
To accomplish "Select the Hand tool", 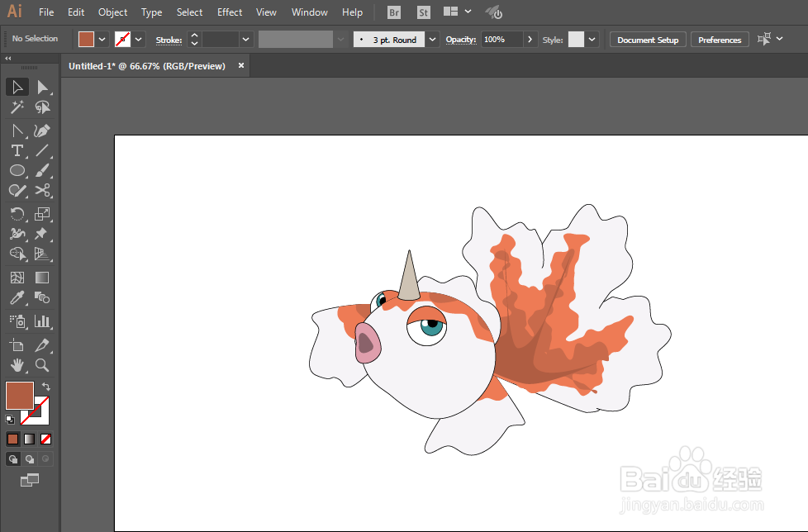I will pyautogui.click(x=17, y=365).
